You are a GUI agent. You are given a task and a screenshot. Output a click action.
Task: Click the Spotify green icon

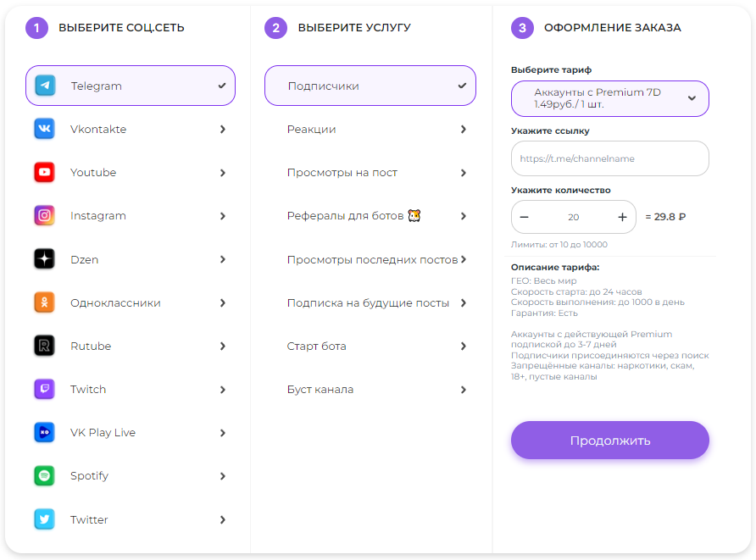tap(45, 475)
